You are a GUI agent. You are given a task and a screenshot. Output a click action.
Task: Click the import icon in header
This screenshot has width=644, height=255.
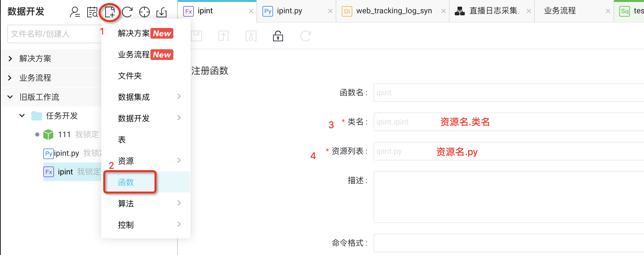click(162, 12)
